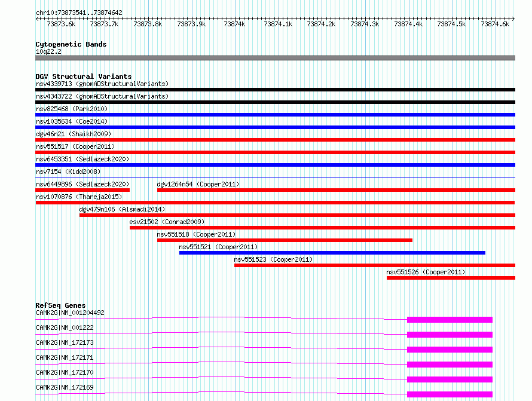Viewport: 532px width, 401px height.
Task: Click the 73874.4k ruler tick label
Action: (x=408, y=24)
